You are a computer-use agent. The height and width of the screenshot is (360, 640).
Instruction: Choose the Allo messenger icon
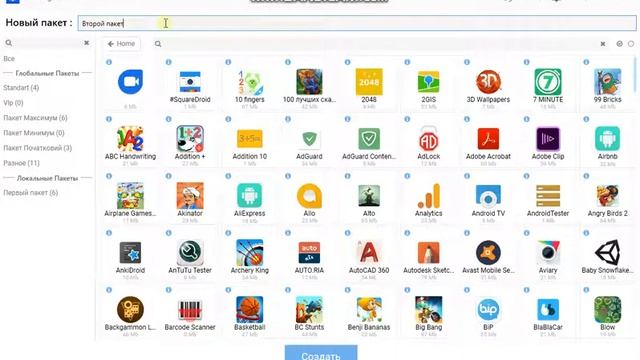309,196
